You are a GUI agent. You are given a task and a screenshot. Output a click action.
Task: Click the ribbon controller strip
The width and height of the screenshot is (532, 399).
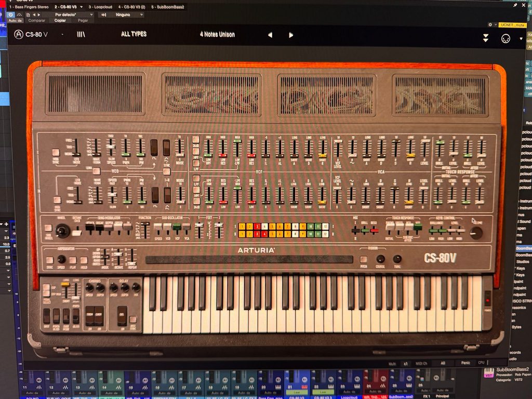pos(249,260)
